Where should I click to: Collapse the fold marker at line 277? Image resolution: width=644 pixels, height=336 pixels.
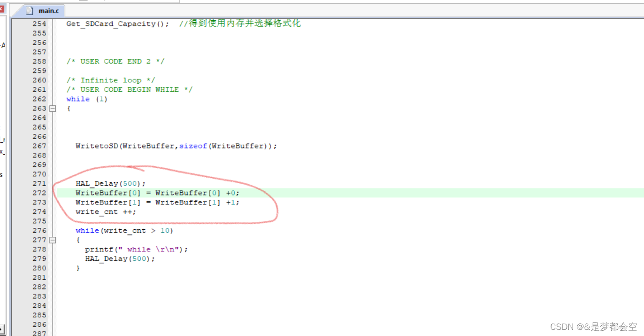[53, 240]
